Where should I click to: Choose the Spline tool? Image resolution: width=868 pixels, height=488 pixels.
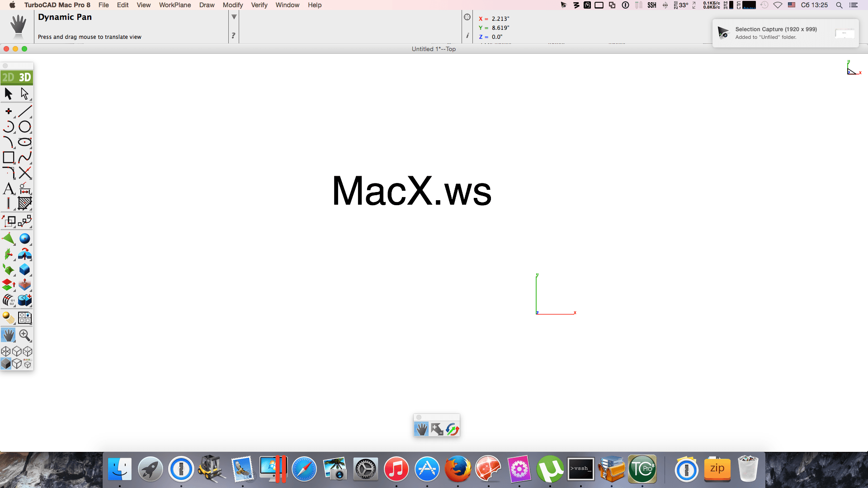coord(25,157)
